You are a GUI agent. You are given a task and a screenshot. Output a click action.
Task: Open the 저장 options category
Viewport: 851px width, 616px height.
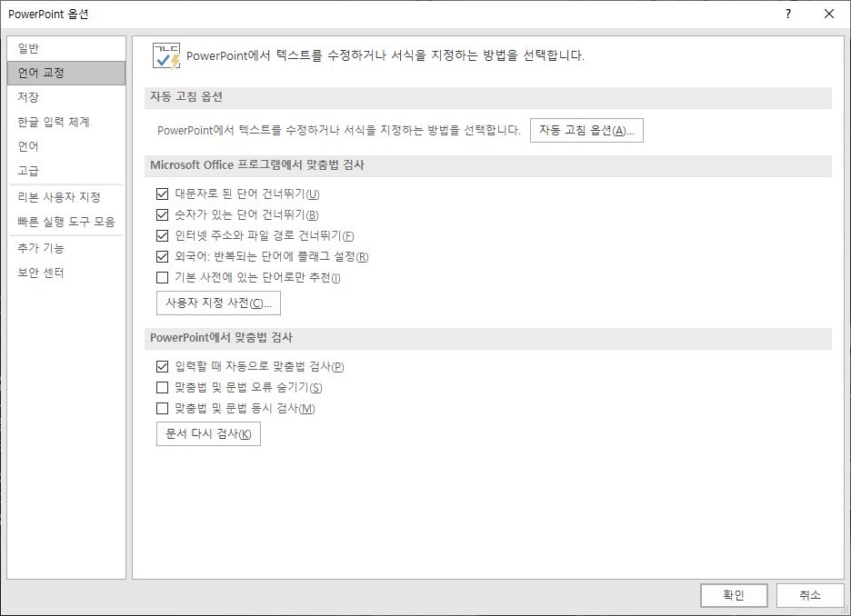[66, 97]
